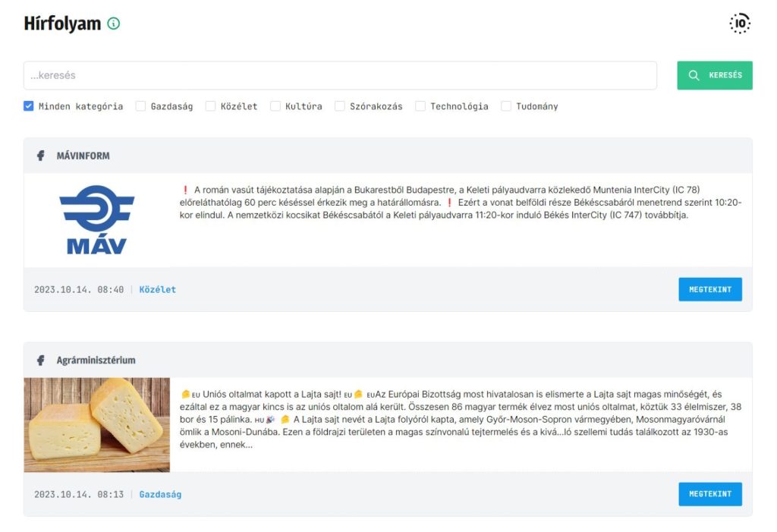This screenshot has width=777, height=532.
Task: Tick the Közélet category checkbox
Action: (210, 106)
